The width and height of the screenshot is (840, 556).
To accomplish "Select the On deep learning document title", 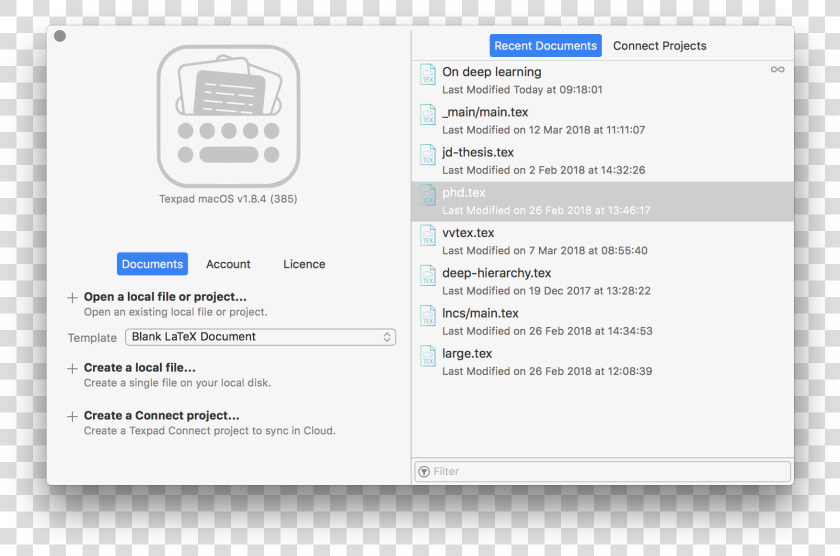I will coord(492,72).
